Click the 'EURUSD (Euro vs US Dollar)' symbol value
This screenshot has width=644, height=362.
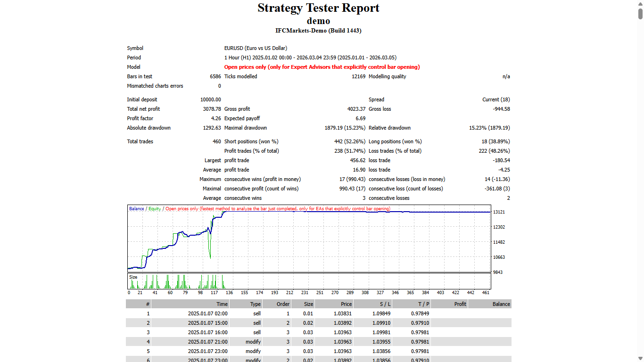(256, 48)
